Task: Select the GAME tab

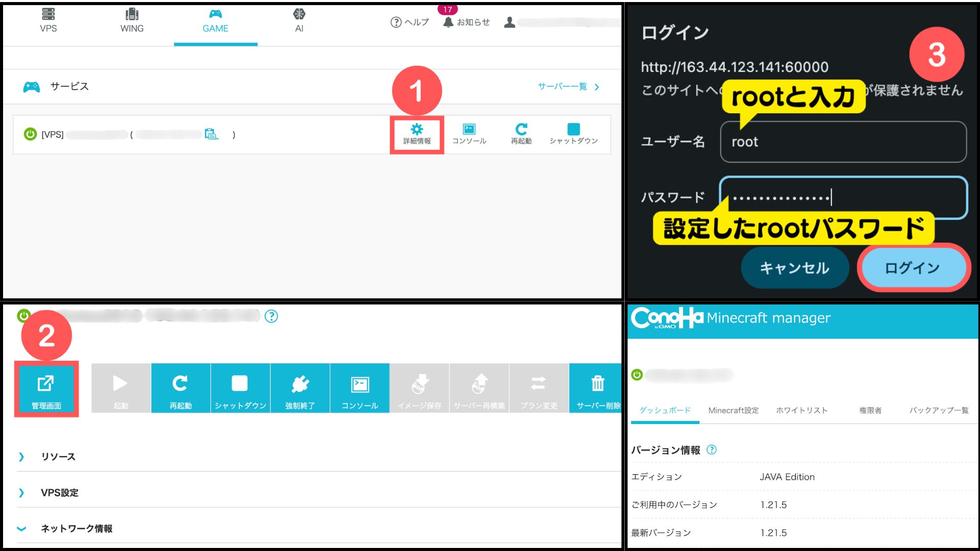Action: (215, 20)
